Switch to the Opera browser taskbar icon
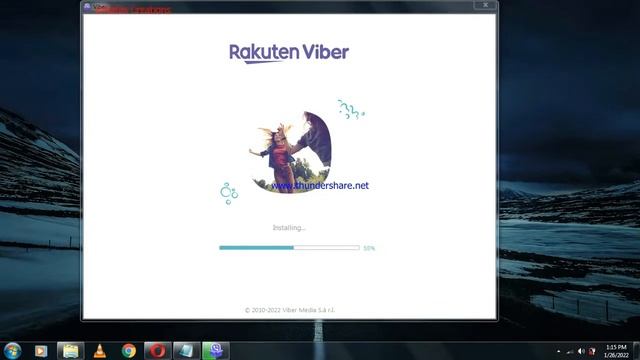The height and width of the screenshot is (360, 640). (x=158, y=351)
